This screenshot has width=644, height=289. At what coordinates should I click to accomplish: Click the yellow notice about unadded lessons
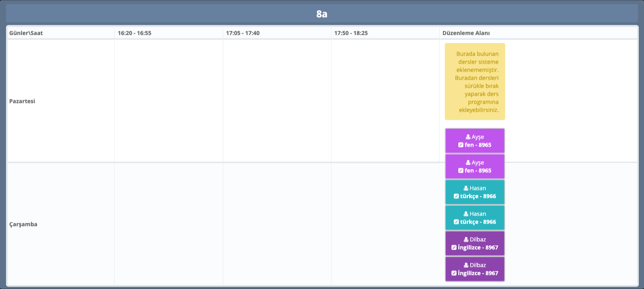pos(475,82)
